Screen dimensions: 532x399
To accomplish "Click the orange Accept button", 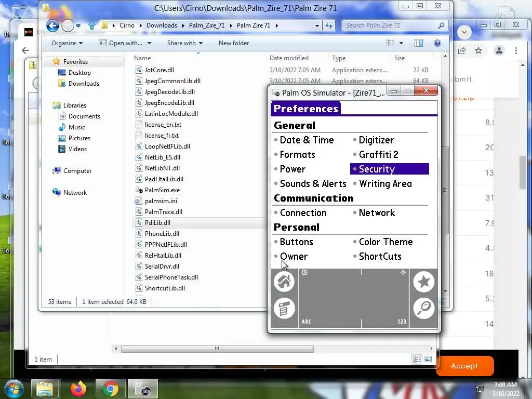I will [x=464, y=366].
